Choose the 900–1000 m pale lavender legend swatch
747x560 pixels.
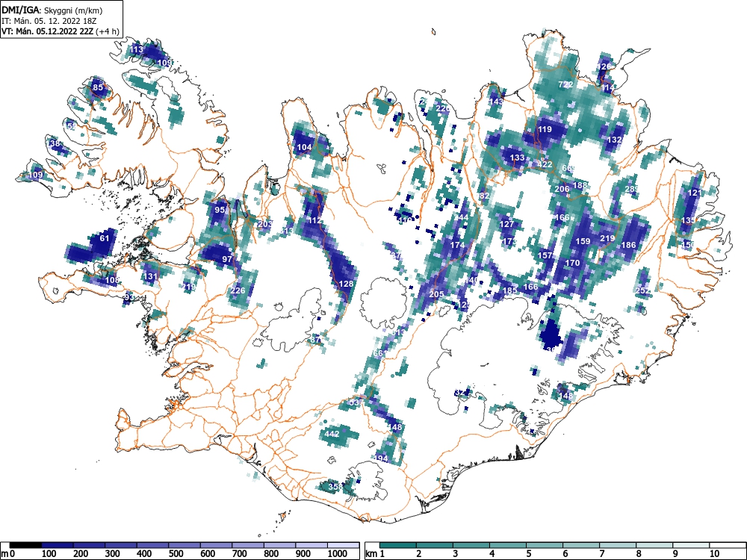(x=312, y=545)
